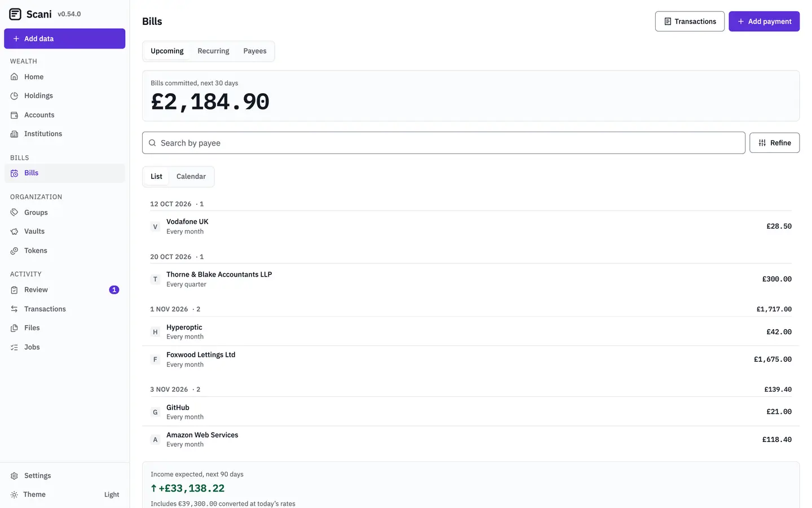This screenshot has height=508, width=812.
Task: Open Amazon Web Services bill
Action: [471, 440]
